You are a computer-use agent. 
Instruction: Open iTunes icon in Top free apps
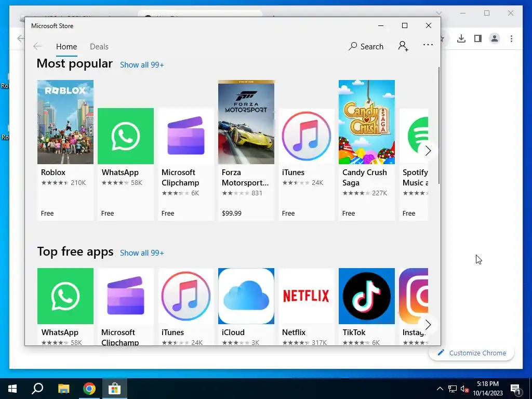[x=186, y=296]
